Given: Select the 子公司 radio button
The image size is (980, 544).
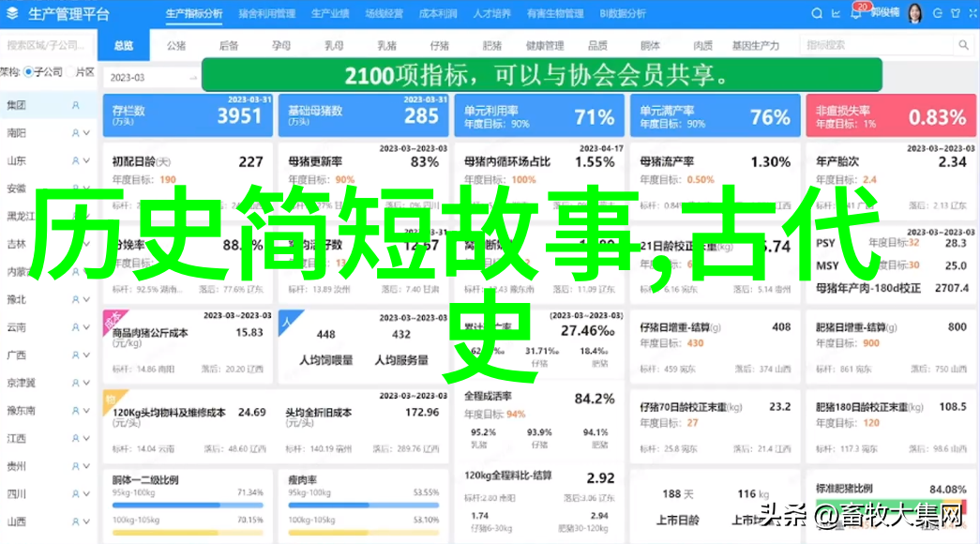Looking at the screenshot, I should pyautogui.click(x=29, y=72).
